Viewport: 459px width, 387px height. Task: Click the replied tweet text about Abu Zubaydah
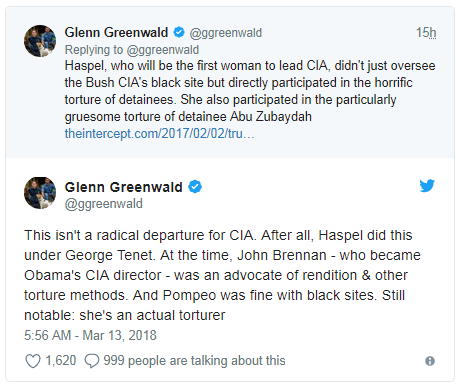[x=250, y=91]
